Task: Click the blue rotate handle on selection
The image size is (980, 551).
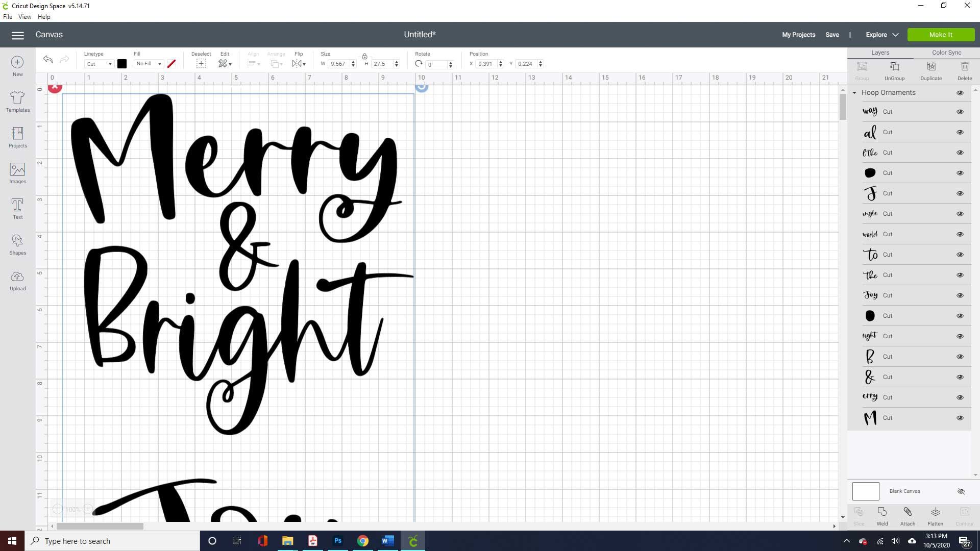Action: (422, 87)
